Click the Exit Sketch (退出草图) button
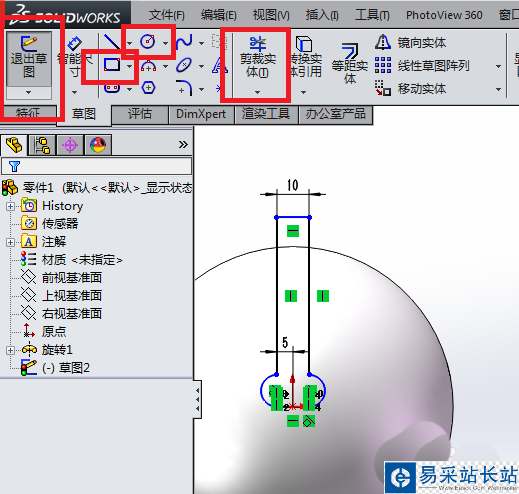The height and width of the screenshot is (494, 519). 29,59
